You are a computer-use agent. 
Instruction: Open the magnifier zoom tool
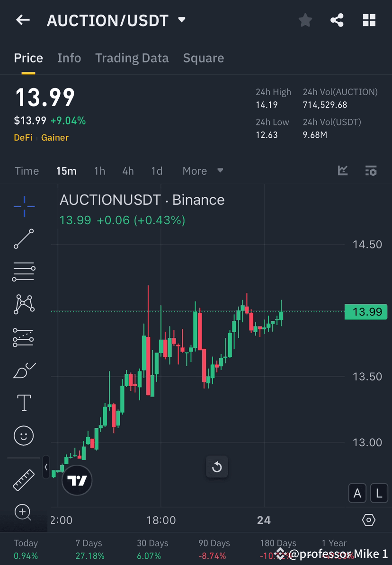point(24,513)
